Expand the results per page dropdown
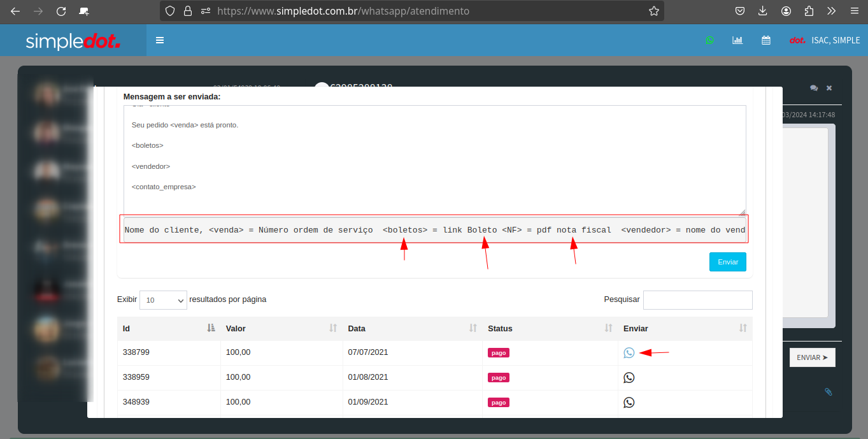This screenshot has width=868, height=439. (x=163, y=299)
